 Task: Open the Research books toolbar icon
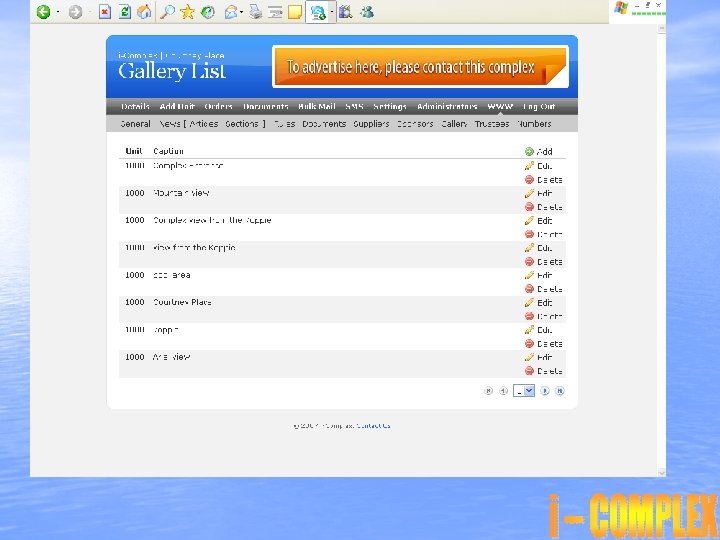coord(346,12)
